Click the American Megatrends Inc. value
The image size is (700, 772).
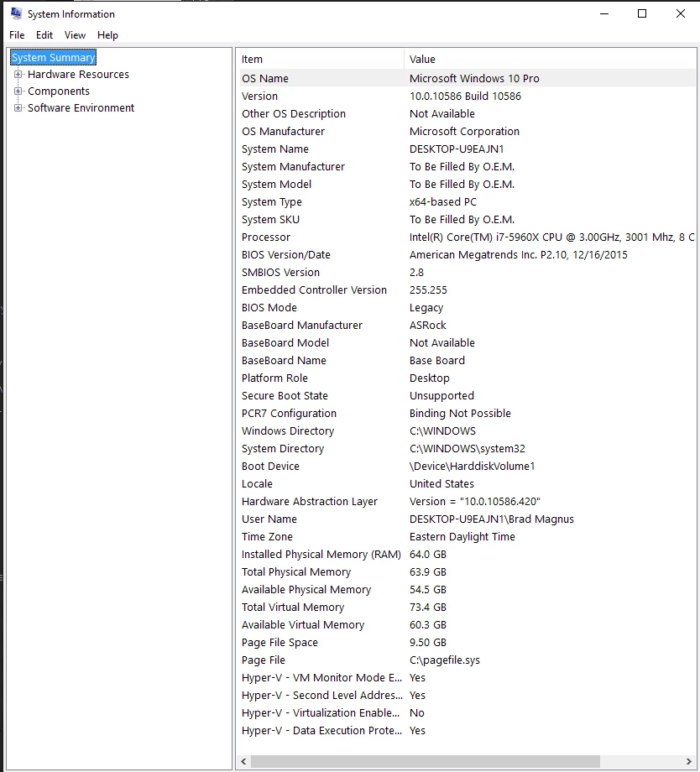coord(518,255)
